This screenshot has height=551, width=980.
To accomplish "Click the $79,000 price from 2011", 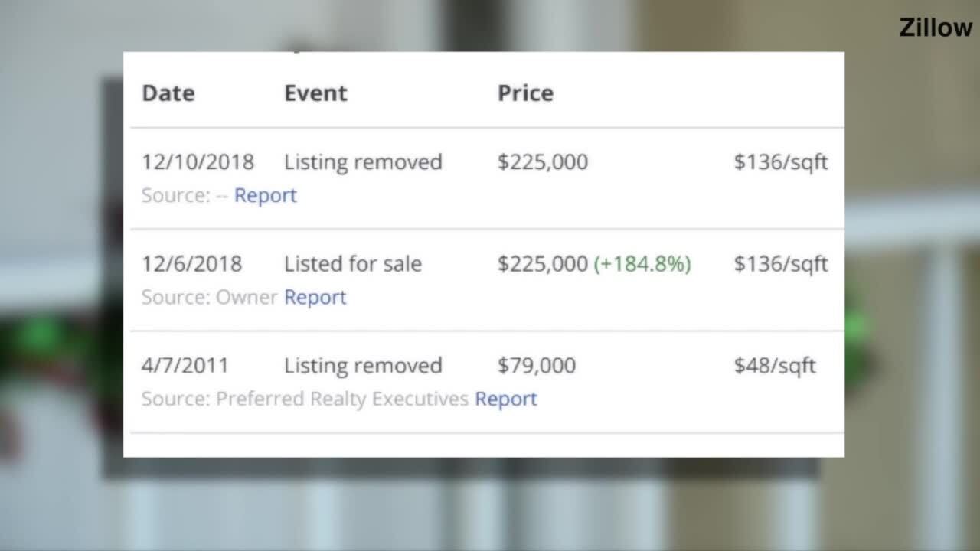I will (537, 365).
